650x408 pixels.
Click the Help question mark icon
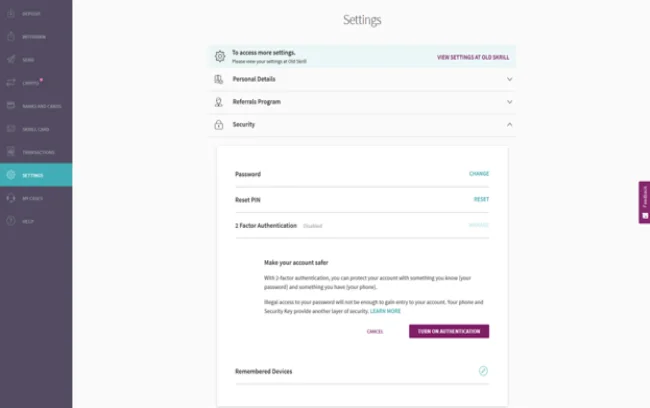pyautogui.click(x=11, y=221)
